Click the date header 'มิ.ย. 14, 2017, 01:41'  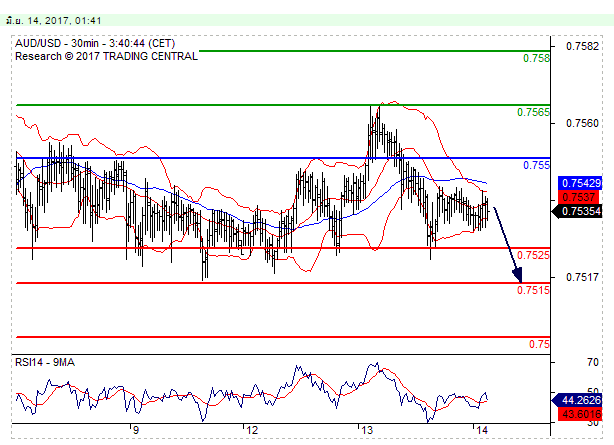pyautogui.click(x=54, y=20)
